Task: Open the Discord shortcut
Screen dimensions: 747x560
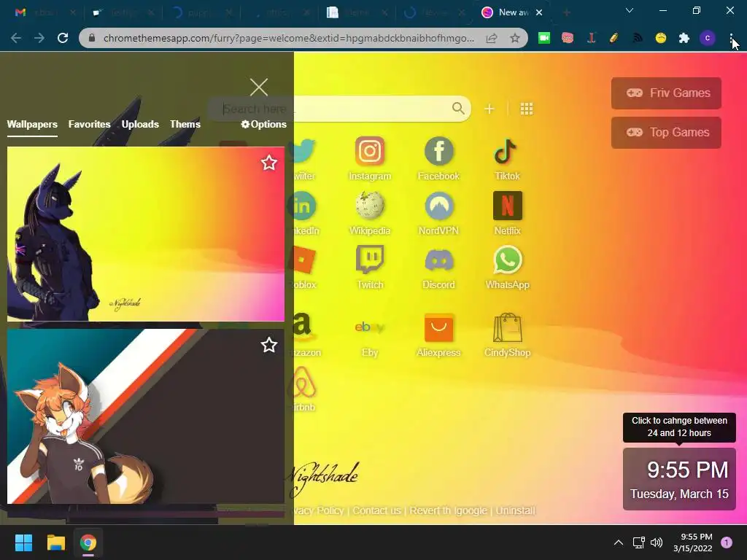Action: [438, 268]
